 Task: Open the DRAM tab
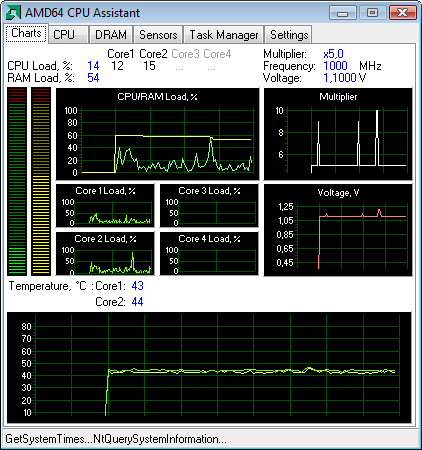[111, 35]
